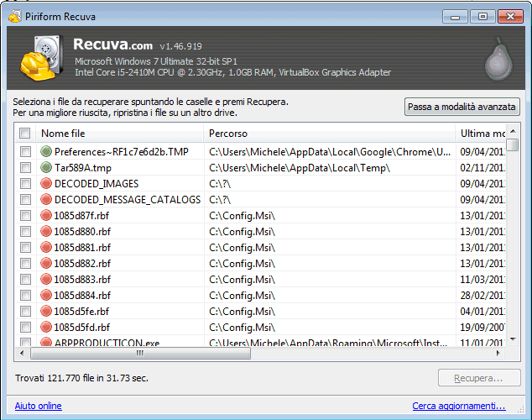Click the green status icon of Preferences~RF1c7e6d2b.TMP
Image resolution: width=532 pixels, height=420 pixels.
pos(46,151)
